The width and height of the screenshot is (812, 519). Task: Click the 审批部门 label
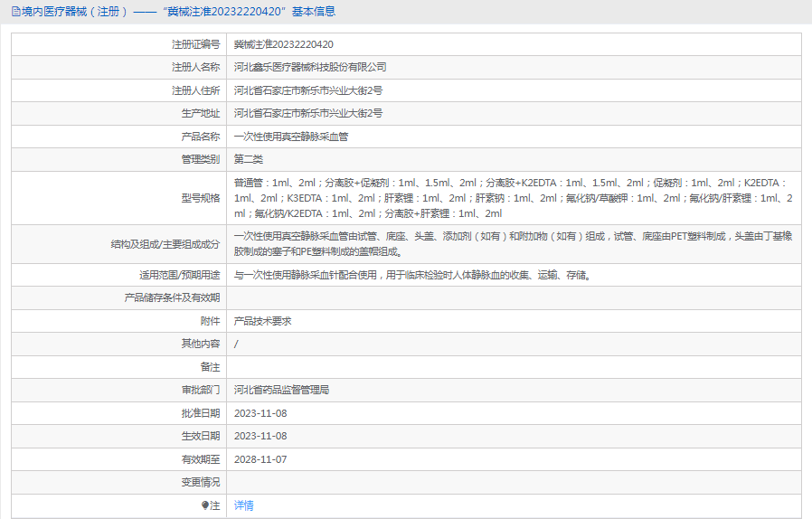coord(201,390)
